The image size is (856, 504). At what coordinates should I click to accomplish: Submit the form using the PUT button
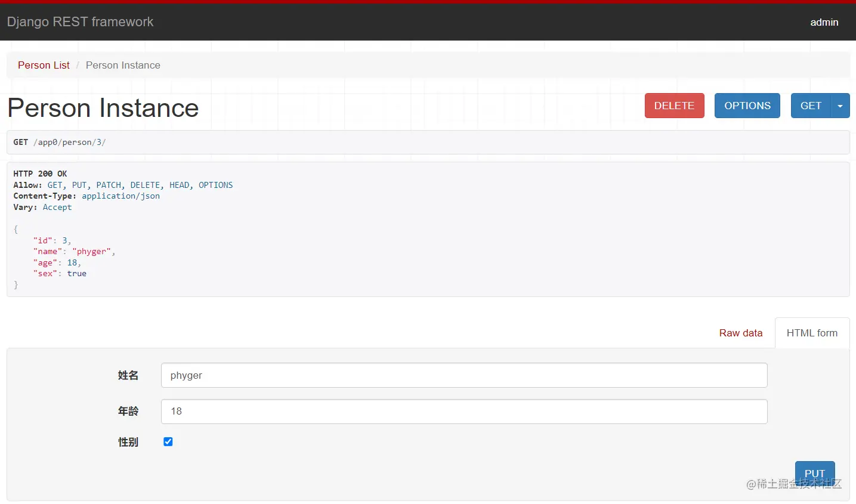pos(815,473)
